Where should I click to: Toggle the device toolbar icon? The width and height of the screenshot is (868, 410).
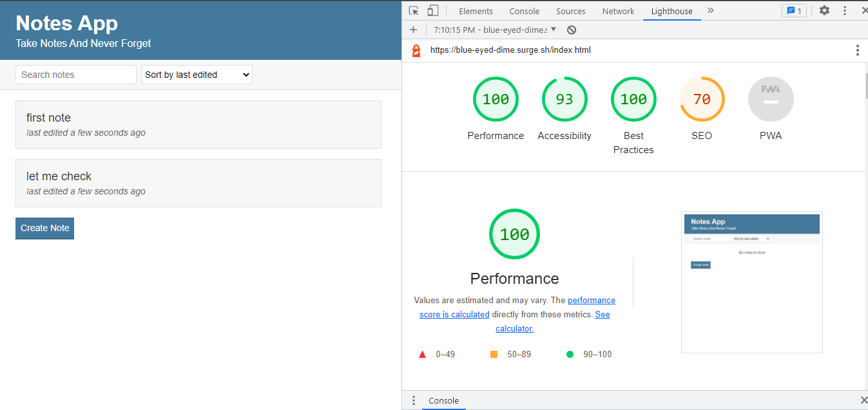pos(433,11)
